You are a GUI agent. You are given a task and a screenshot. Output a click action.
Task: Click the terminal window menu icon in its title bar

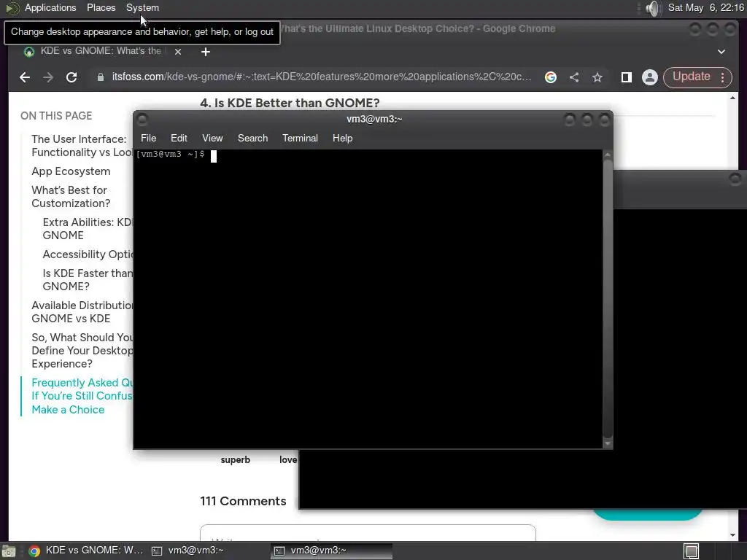[x=142, y=119]
